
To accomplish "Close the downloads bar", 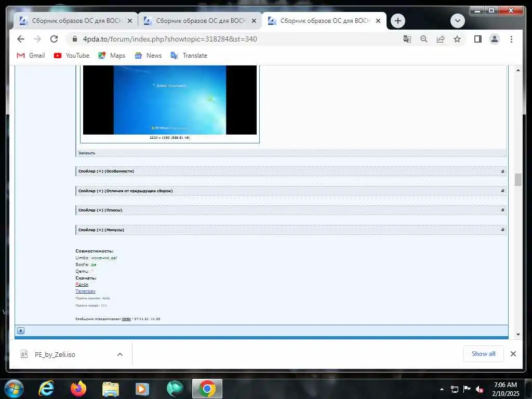I will 513,354.
